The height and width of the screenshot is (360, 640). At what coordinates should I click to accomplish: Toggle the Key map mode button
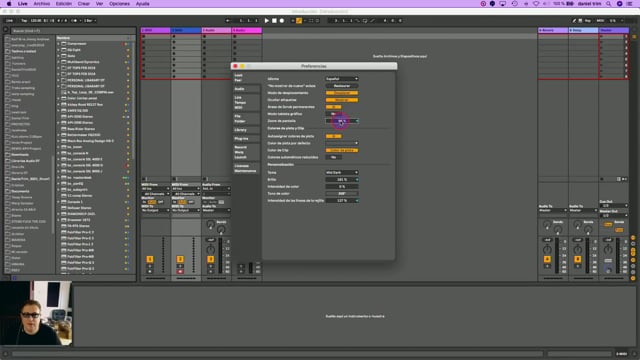[x=588, y=20]
